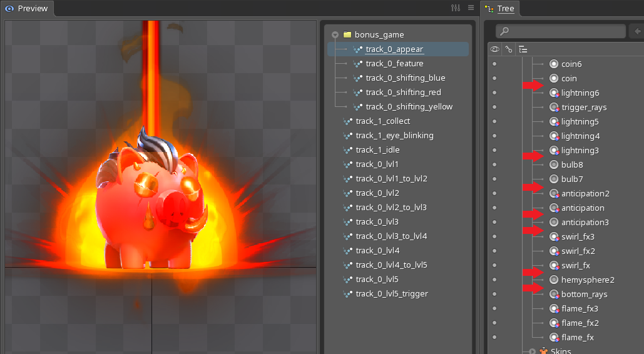
Task: Click the orange Skins shirt icon
Action: pos(543,351)
